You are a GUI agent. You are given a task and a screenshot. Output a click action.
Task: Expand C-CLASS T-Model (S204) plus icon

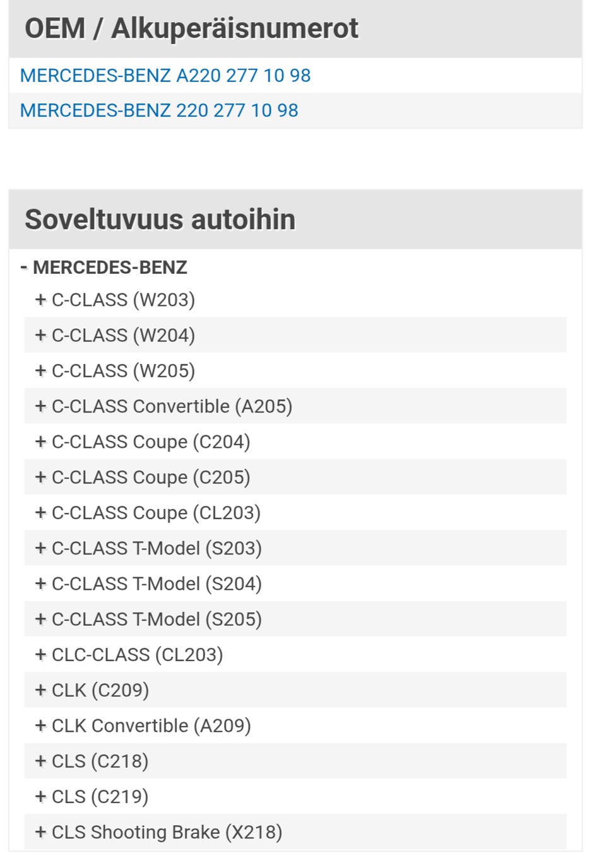coord(41,584)
